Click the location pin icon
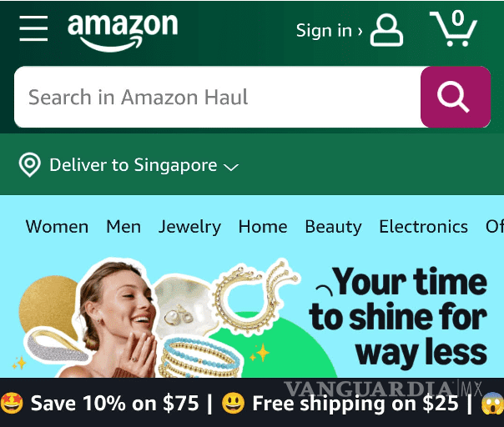Viewport: 504px width, 427px height. coord(29,165)
